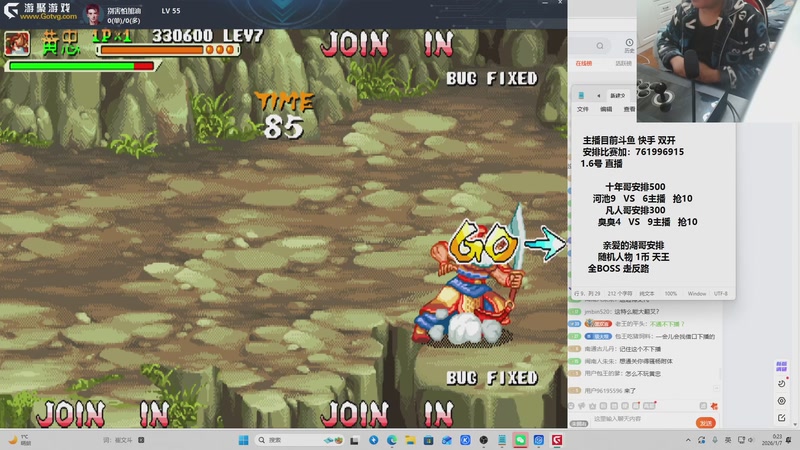
Task: Click the emoji icon in chat toolbar
Action: (571, 406)
